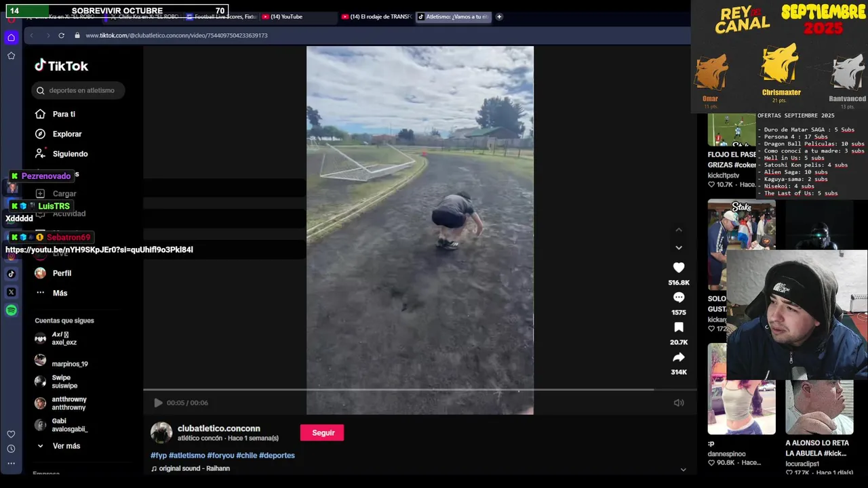868x488 pixels.
Task: Open FLOJO EL PASE recommended video
Action: [x=732, y=129]
